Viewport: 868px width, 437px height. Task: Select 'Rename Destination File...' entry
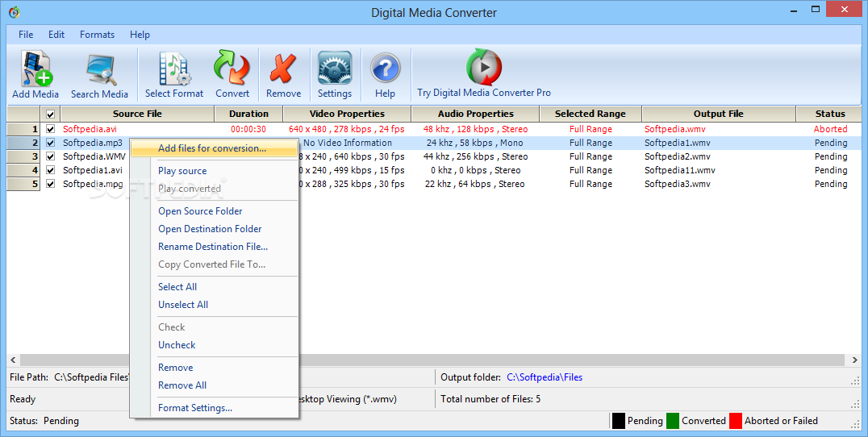pyautogui.click(x=215, y=246)
